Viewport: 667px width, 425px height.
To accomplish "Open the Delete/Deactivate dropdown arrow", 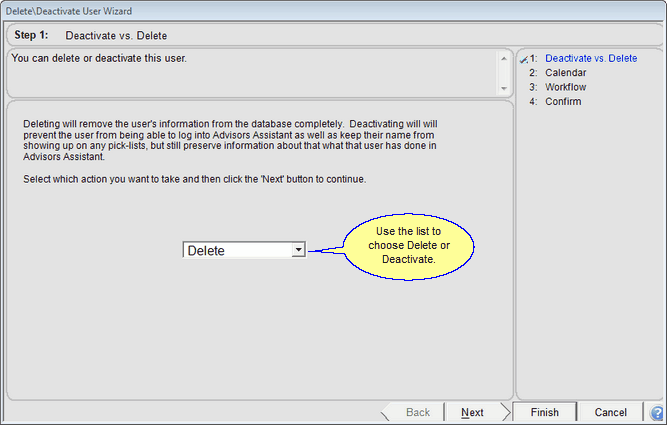I will pos(298,250).
